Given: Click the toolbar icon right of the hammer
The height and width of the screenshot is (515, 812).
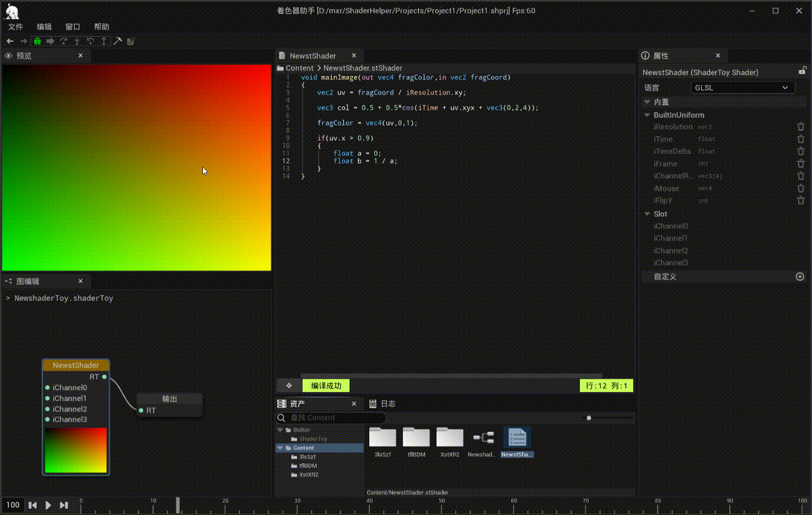Looking at the screenshot, I should click(131, 41).
